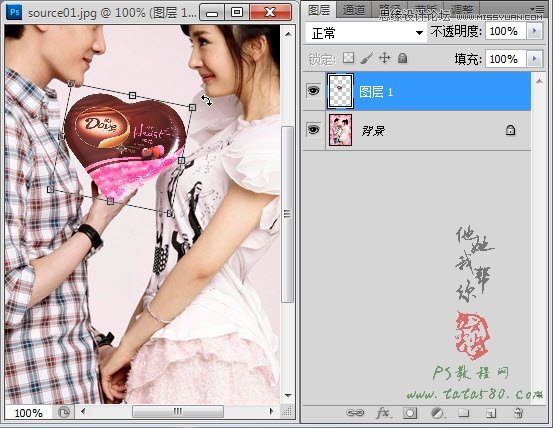Open the 正常 blend mode dropdown
This screenshot has width=553, height=428.
click(x=366, y=33)
